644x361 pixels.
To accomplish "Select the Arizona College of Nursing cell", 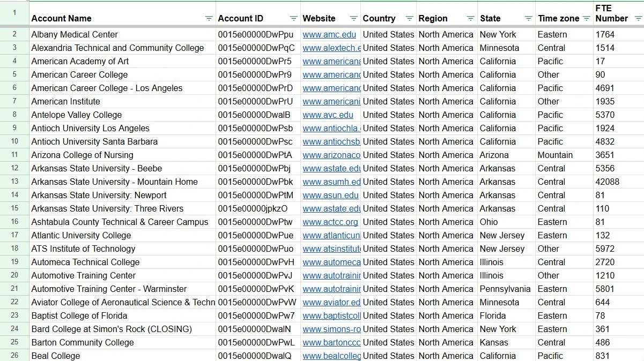I will (122, 155).
